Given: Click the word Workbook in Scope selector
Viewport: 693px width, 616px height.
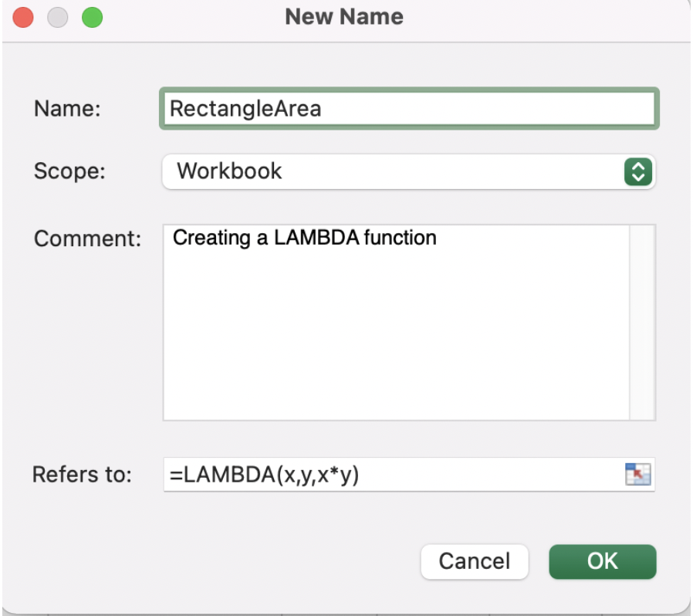Looking at the screenshot, I should (x=229, y=171).
